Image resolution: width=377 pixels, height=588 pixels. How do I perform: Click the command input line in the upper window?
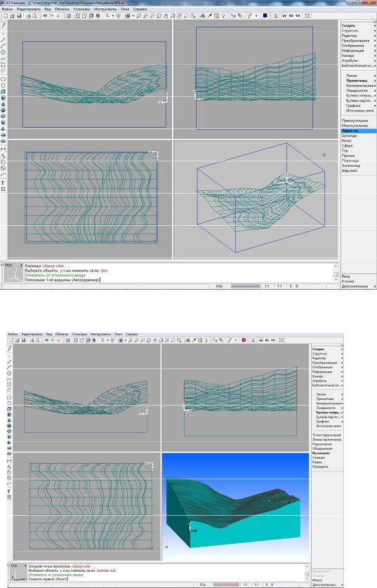[x=178, y=280]
